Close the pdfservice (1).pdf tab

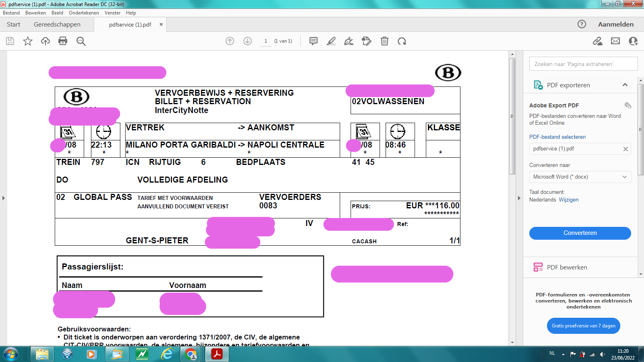pyautogui.click(x=161, y=25)
